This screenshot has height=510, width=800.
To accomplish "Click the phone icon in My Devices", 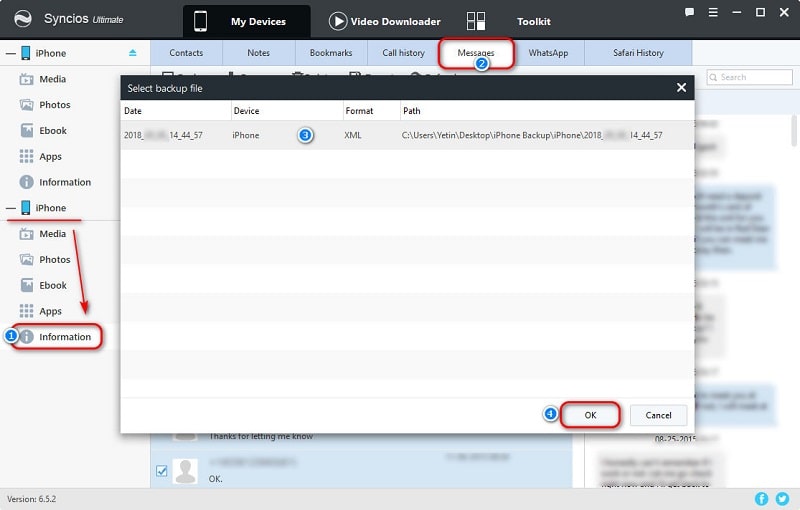I will click(201, 21).
